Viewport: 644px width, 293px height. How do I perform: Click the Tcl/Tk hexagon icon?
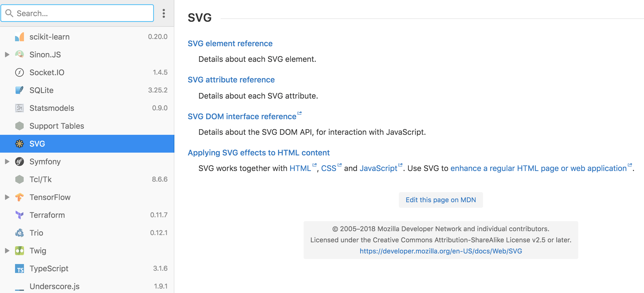coord(19,179)
